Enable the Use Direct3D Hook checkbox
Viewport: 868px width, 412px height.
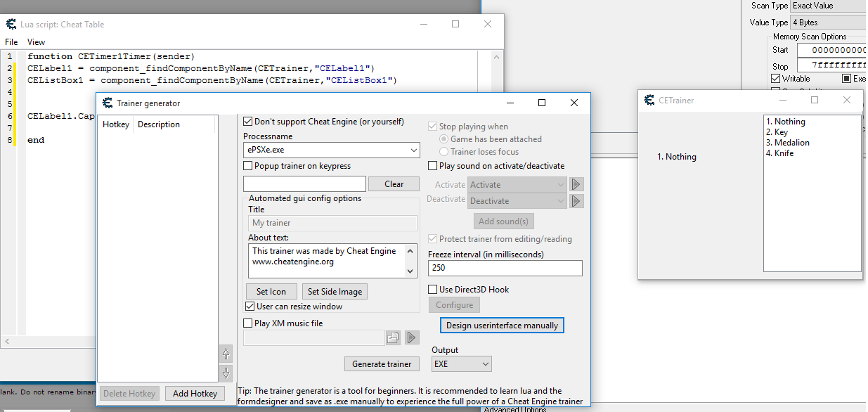[x=433, y=290]
